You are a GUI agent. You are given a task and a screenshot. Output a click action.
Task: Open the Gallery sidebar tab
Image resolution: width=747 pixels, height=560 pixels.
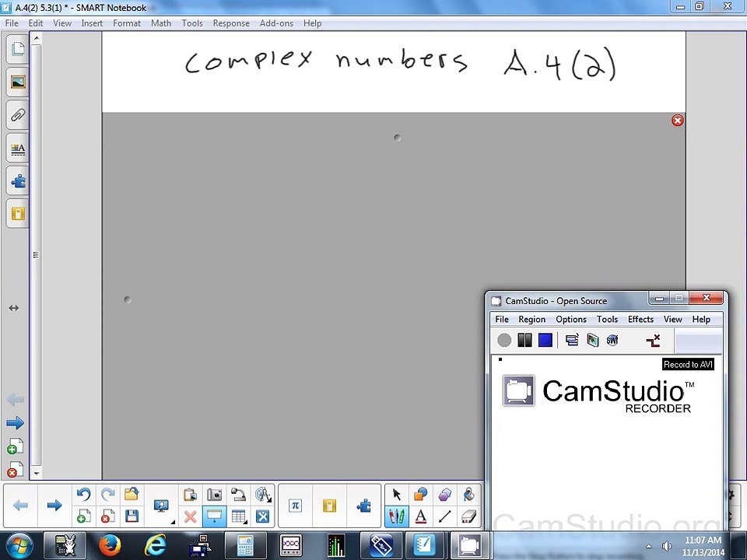click(x=18, y=82)
